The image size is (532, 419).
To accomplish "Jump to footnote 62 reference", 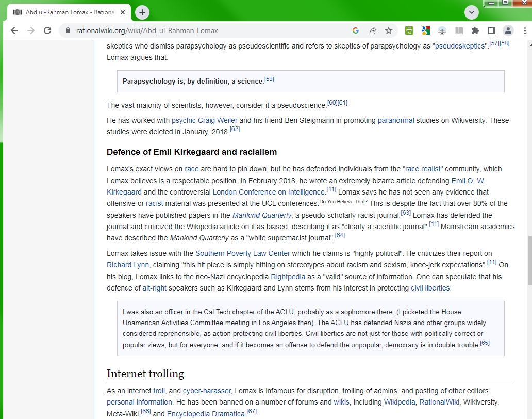I will point(235,129).
